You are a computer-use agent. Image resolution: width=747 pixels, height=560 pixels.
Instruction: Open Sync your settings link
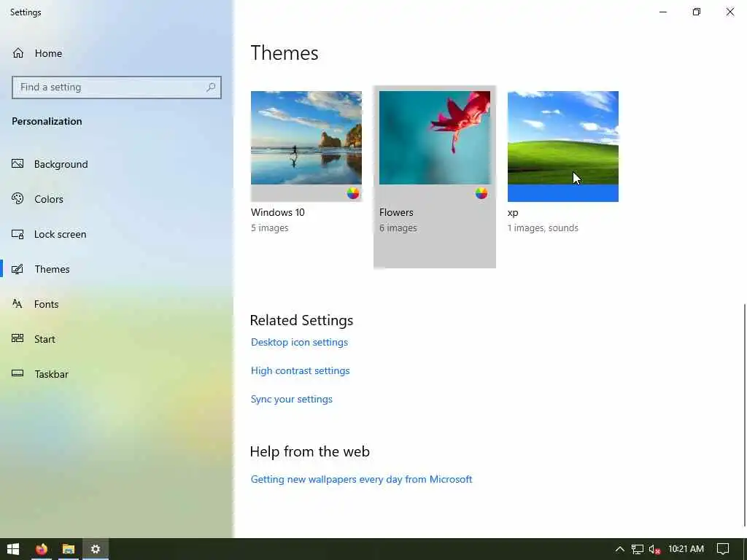pyautogui.click(x=292, y=400)
